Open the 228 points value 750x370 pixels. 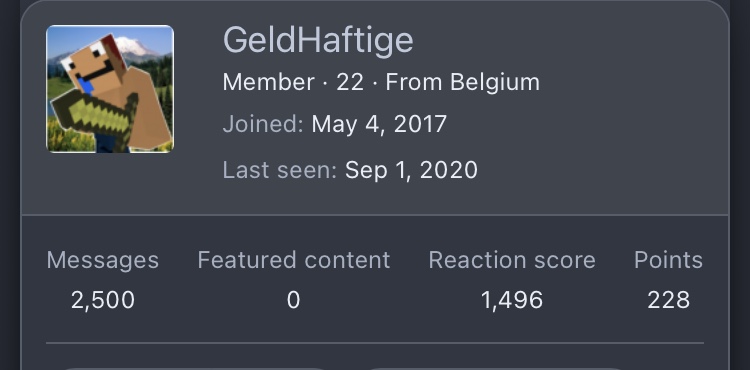tap(668, 300)
